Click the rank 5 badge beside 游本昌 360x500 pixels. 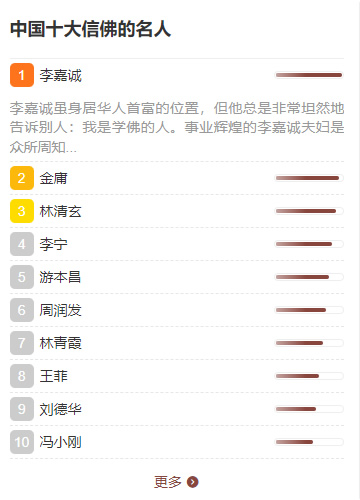[x=22, y=277]
